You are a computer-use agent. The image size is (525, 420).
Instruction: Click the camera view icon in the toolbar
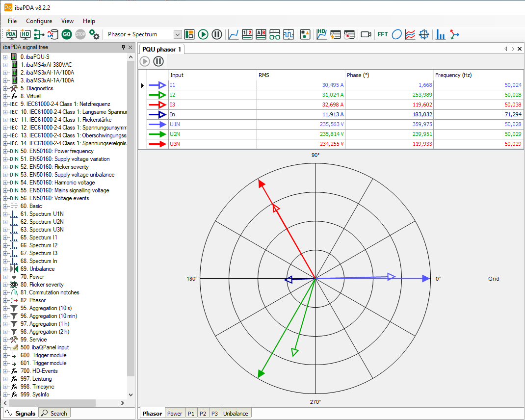coord(366,34)
